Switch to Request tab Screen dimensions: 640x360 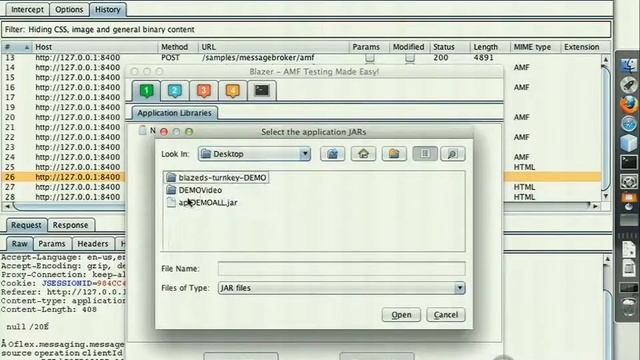[26, 225]
